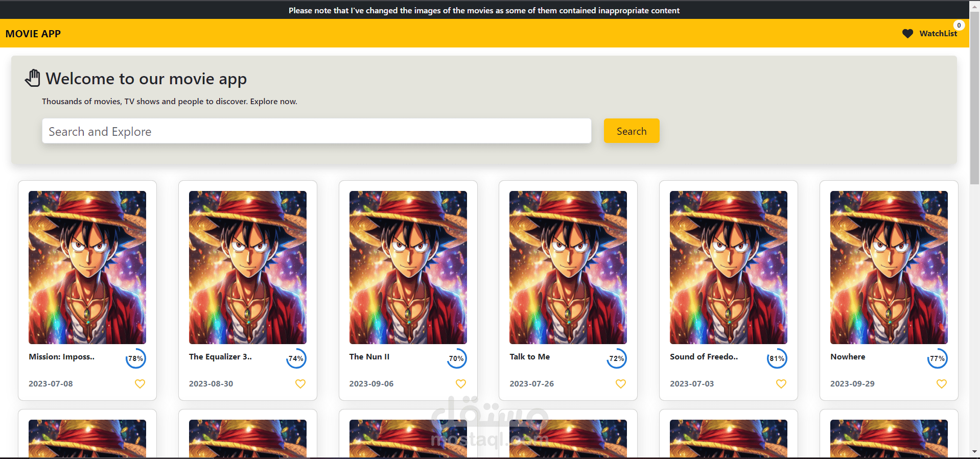The image size is (980, 459).
Task: Click the top notice about changed images
Action: tap(484, 10)
